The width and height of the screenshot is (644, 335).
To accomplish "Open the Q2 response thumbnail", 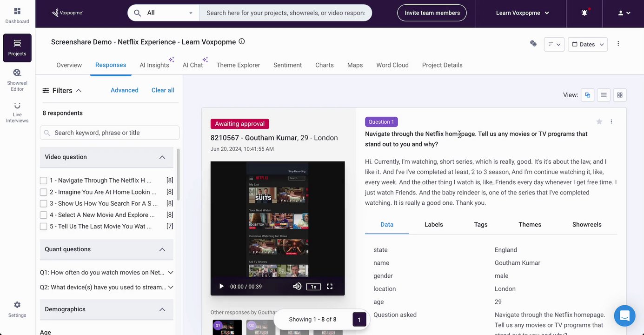I will coord(261,327).
